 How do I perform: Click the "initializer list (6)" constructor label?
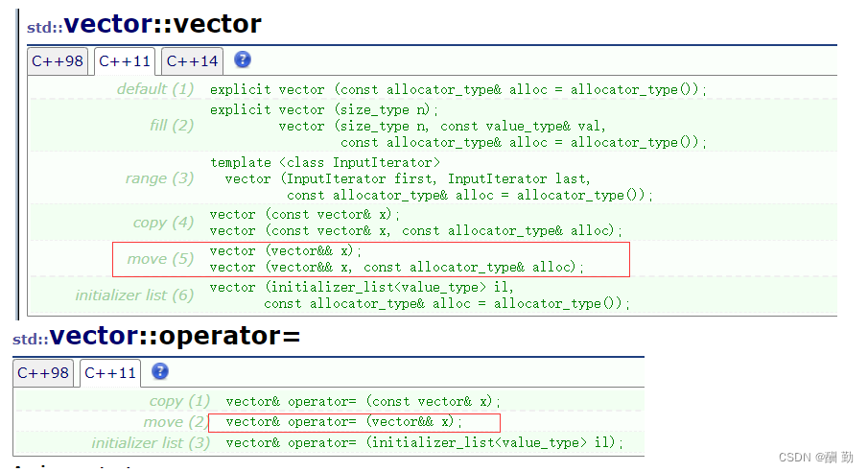(134, 295)
